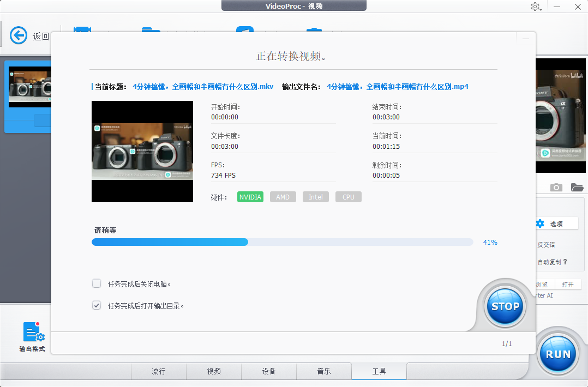Uncheck open output directory after completion
Image resolution: width=588 pixels, height=387 pixels.
[97, 305]
